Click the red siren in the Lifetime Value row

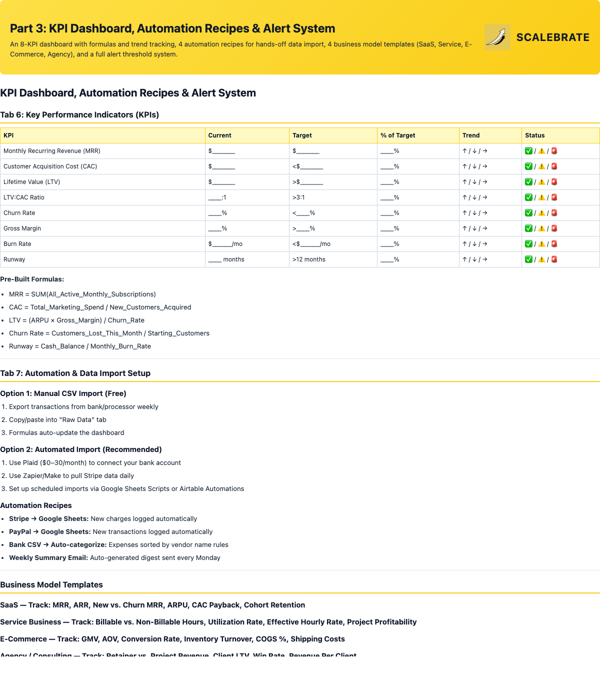click(554, 182)
